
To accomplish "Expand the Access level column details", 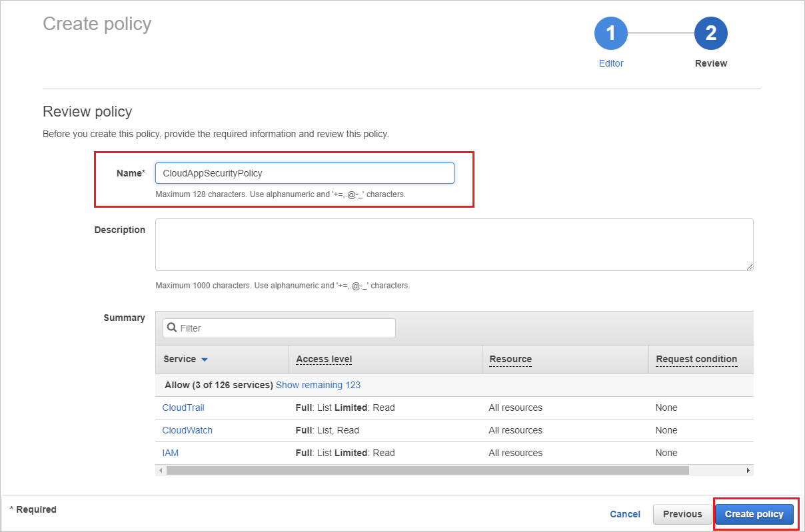I will [x=324, y=359].
